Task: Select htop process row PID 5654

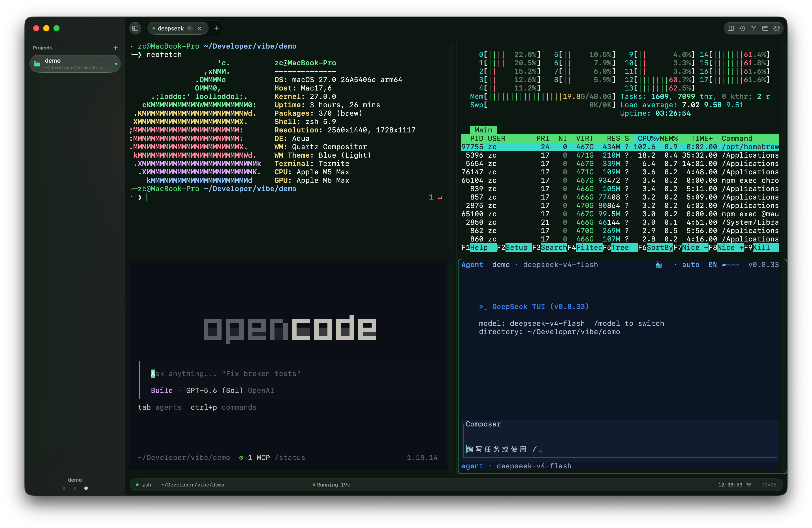Action: [x=620, y=164]
